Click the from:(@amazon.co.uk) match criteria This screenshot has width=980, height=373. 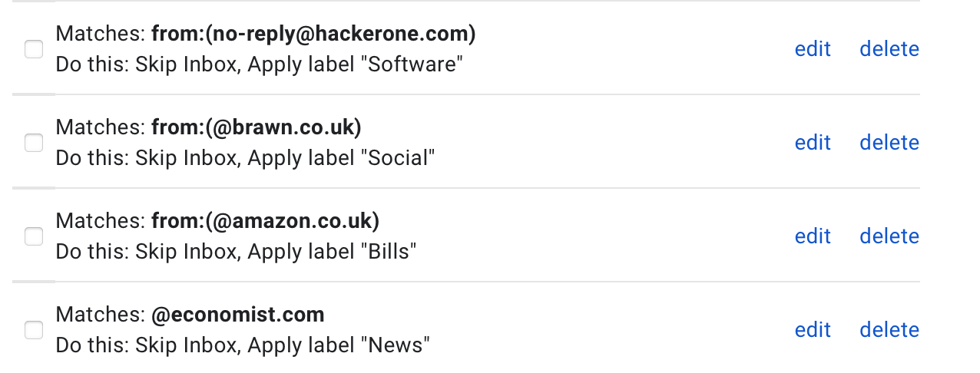265,221
